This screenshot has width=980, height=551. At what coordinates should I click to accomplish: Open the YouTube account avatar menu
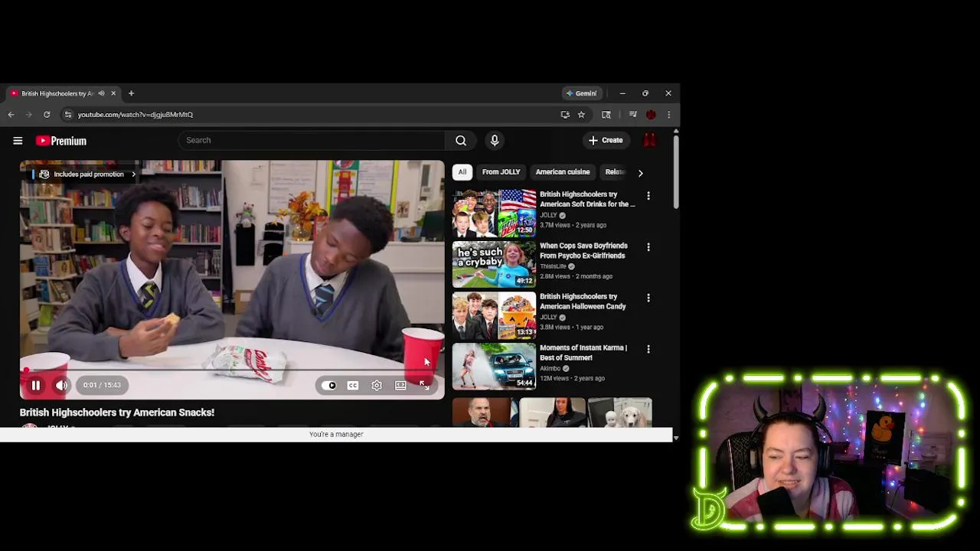[649, 140]
